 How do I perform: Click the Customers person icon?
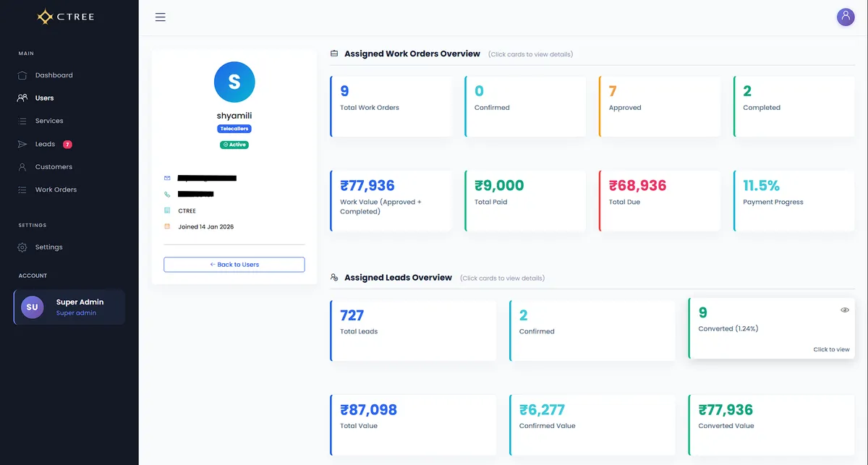[22, 167]
